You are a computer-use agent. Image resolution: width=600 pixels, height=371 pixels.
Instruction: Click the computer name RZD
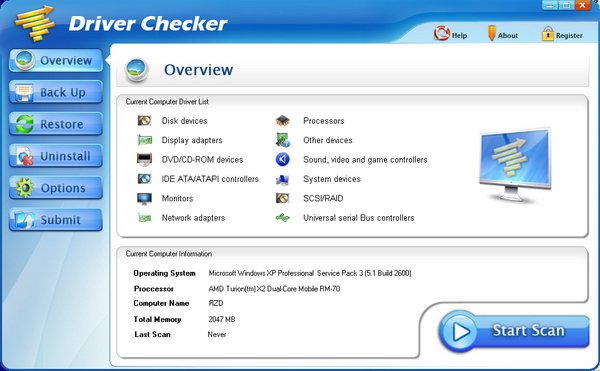click(216, 303)
